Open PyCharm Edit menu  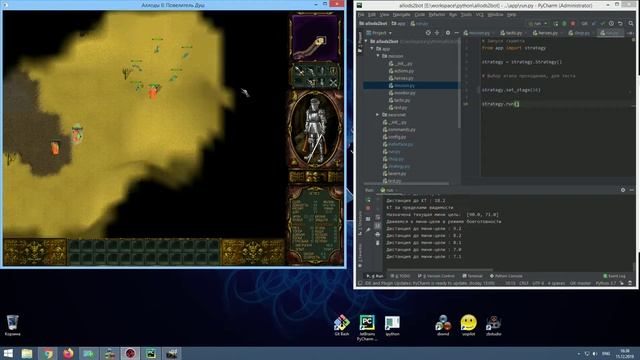(x=371, y=15)
